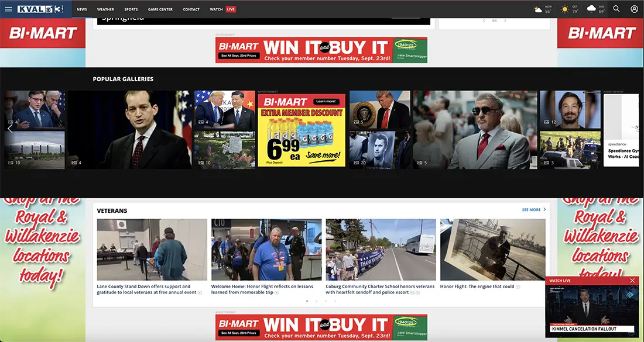Click the Veterans section heading
The image size is (644, 342).
(112, 211)
